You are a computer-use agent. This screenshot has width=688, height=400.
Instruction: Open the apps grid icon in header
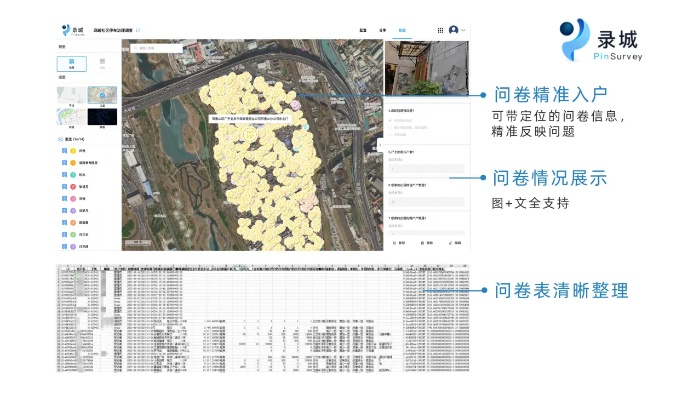[440, 30]
